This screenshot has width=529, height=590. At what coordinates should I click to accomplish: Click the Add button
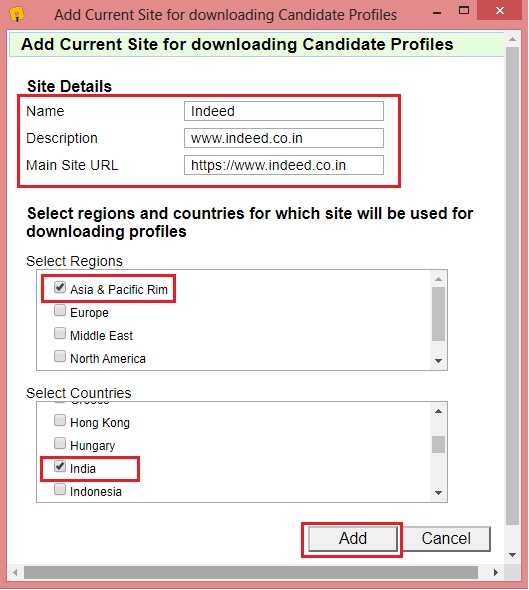tap(353, 538)
